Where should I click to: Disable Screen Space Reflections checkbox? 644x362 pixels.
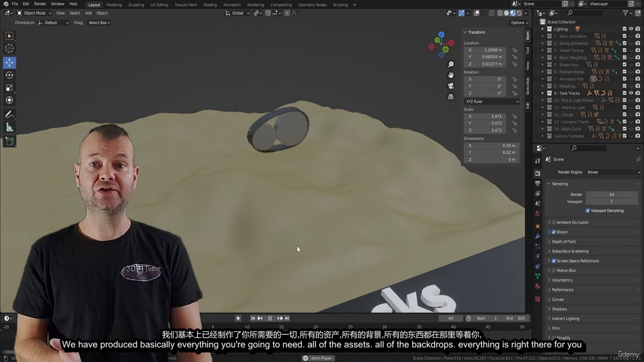[554, 261]
